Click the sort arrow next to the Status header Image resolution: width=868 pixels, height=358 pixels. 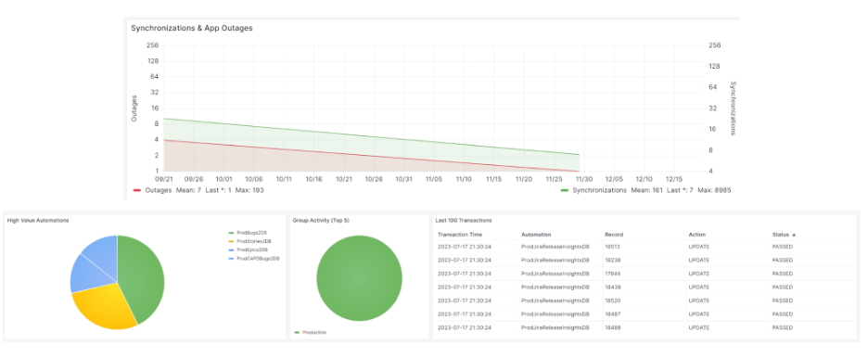795,235
